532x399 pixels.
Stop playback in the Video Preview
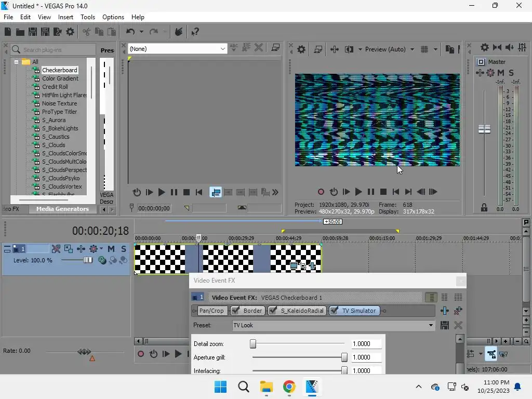pyautogui.click(x=383, y=192)
